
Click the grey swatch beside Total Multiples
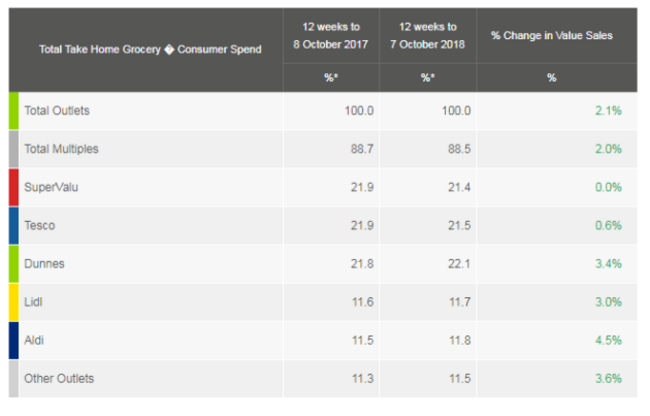pos(14,149)
